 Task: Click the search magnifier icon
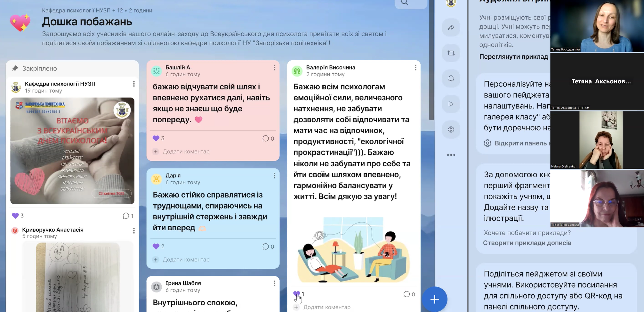coord(405,3)
